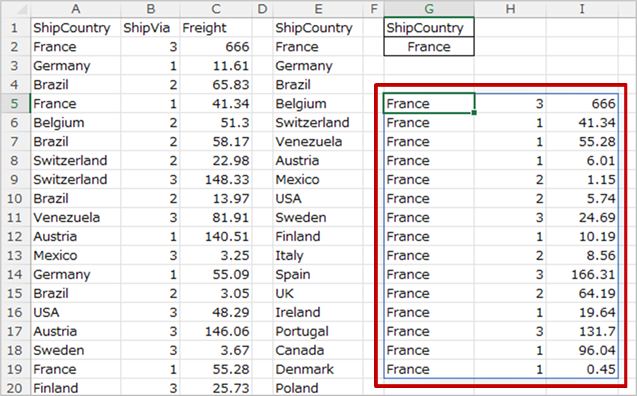Click the ShipVia header cell B1

coord(151,28)
